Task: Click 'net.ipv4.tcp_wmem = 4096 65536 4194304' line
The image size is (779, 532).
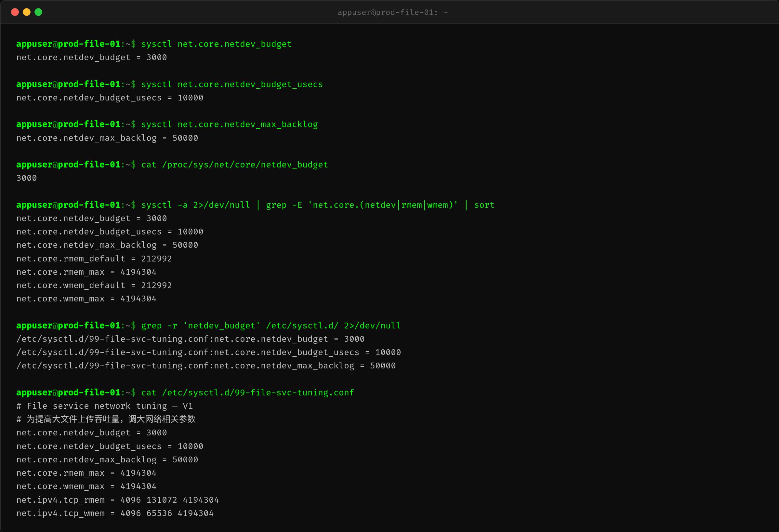Action: (115, 513)
